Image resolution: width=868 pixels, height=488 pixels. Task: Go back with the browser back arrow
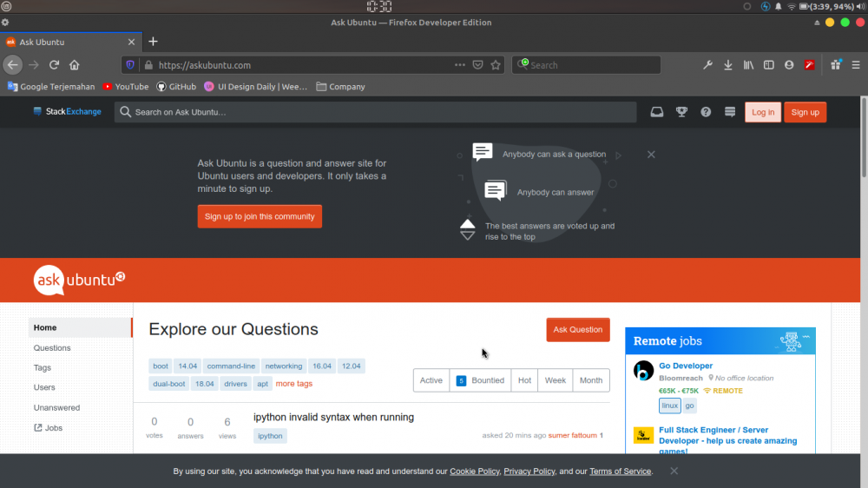[x=13, y=65]
